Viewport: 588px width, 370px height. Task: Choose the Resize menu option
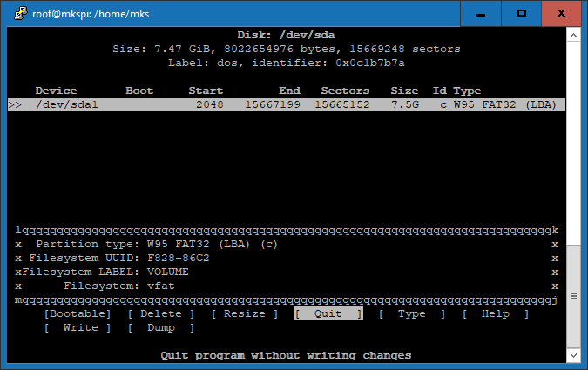coord(244,313)
